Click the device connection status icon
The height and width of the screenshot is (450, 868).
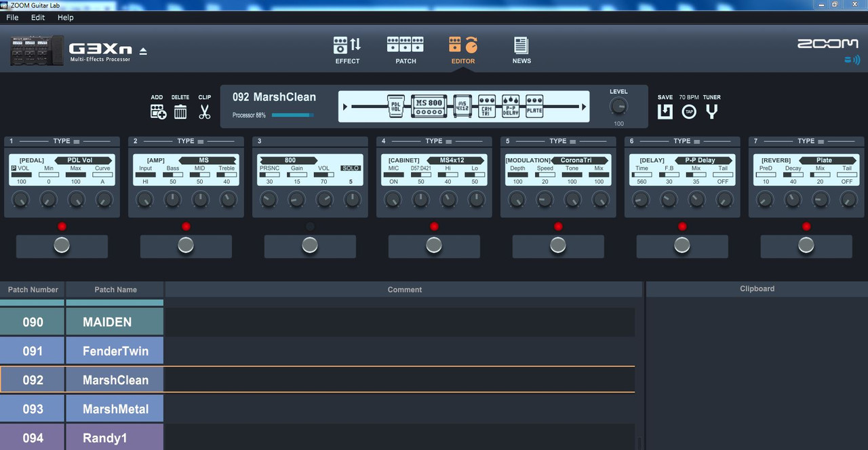(x=852, y=60)
